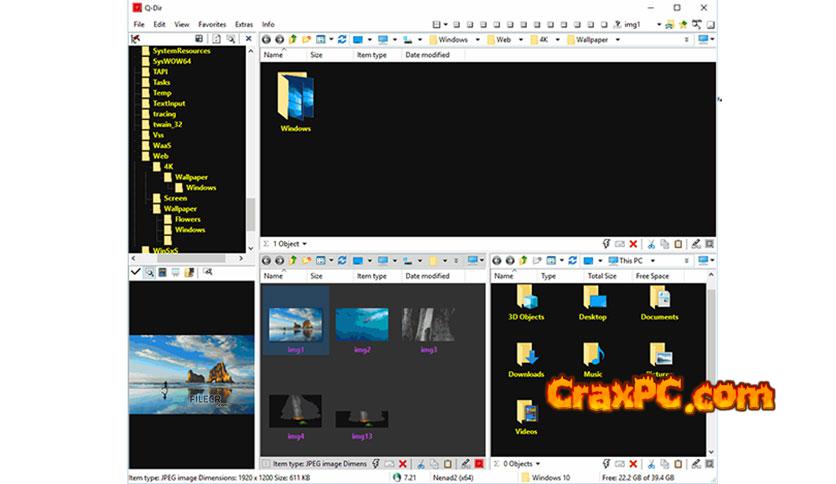Viewport: 836px width, 484px height.
Task: Click the back arrow in top pane toolbar
Action: point(266,40)
